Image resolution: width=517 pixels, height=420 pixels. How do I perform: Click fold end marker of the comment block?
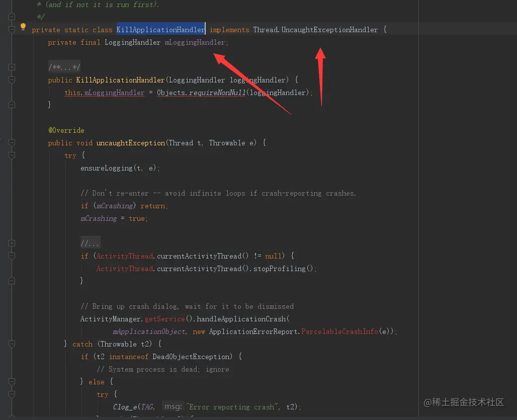pyautogui.click(x=12, y=17)
